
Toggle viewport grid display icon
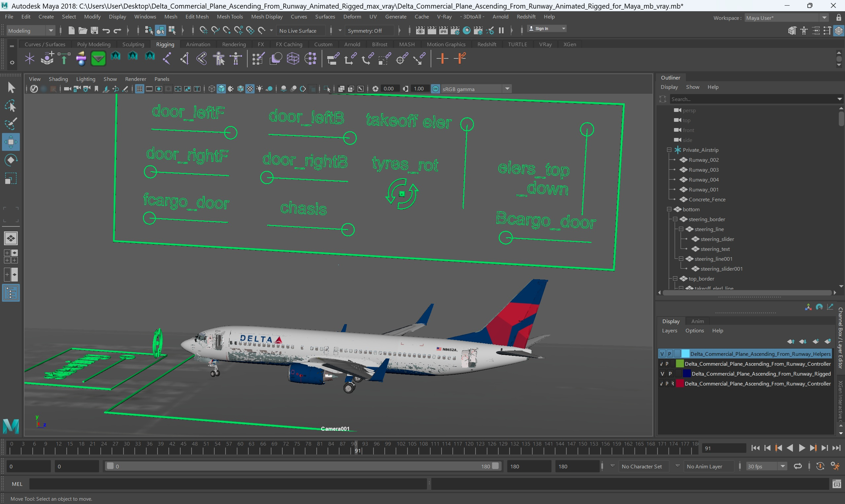click(139, 89)
